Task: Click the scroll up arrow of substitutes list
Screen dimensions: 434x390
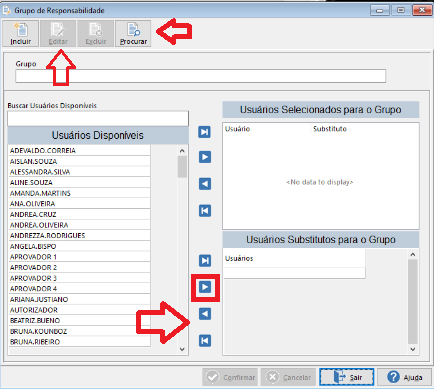Action: tap(413, 255)
